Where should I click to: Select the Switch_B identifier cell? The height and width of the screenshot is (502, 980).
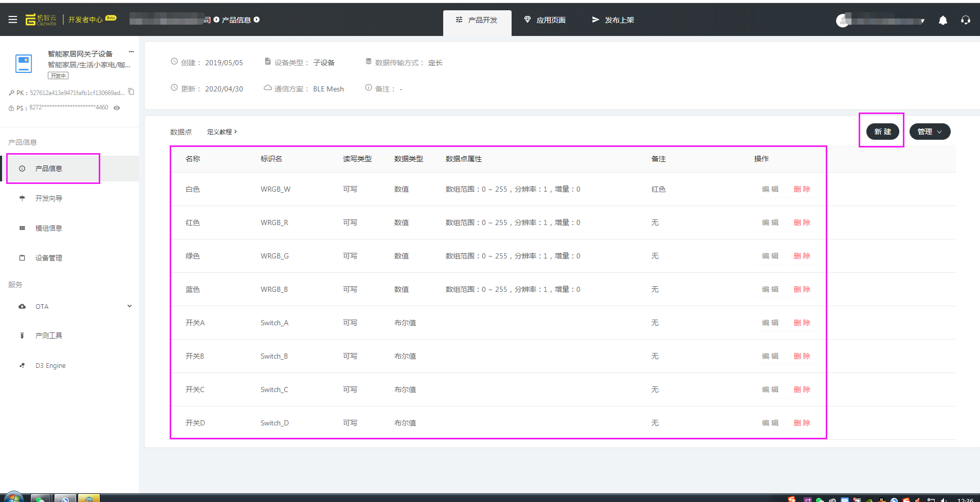pyautogui.click(x=274, y=356)
